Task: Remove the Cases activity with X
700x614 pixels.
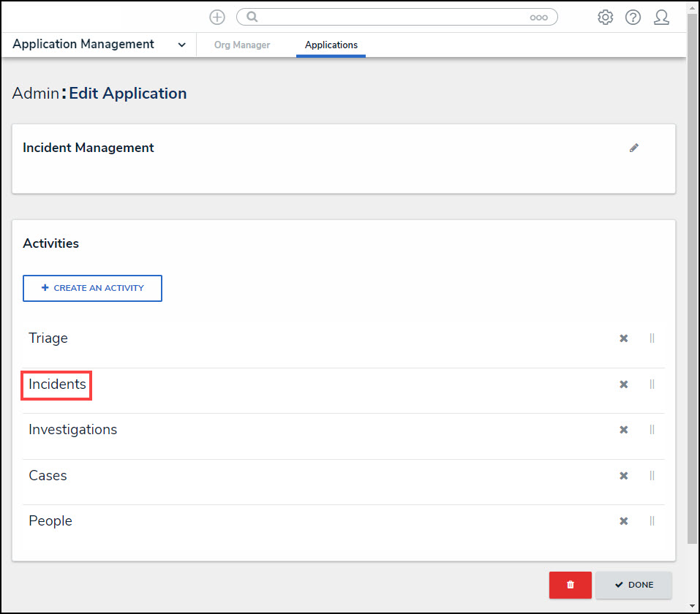Action: [x=624, y=476]
